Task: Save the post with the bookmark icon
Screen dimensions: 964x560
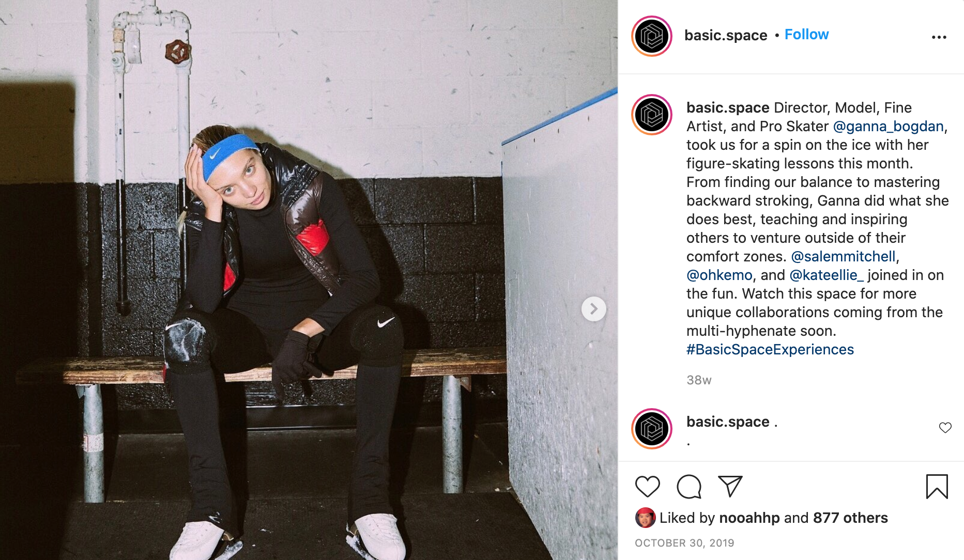Action: click(x=937, y=487)
